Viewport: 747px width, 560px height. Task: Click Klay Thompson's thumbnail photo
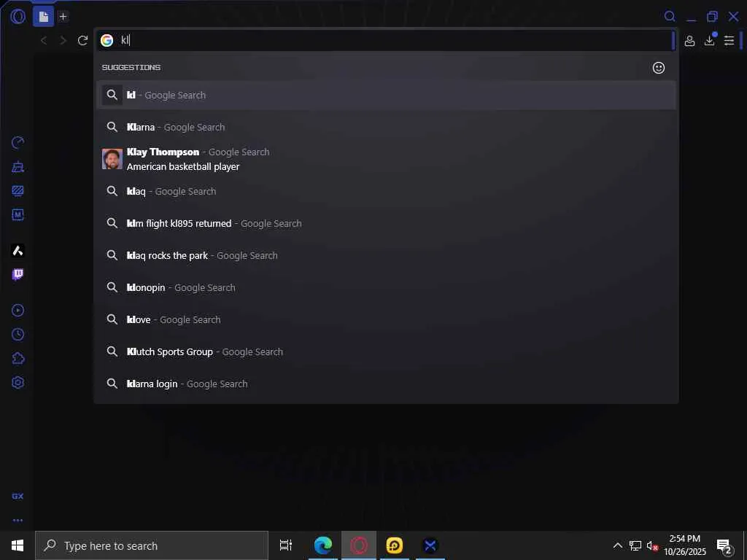tap(112, 159)
